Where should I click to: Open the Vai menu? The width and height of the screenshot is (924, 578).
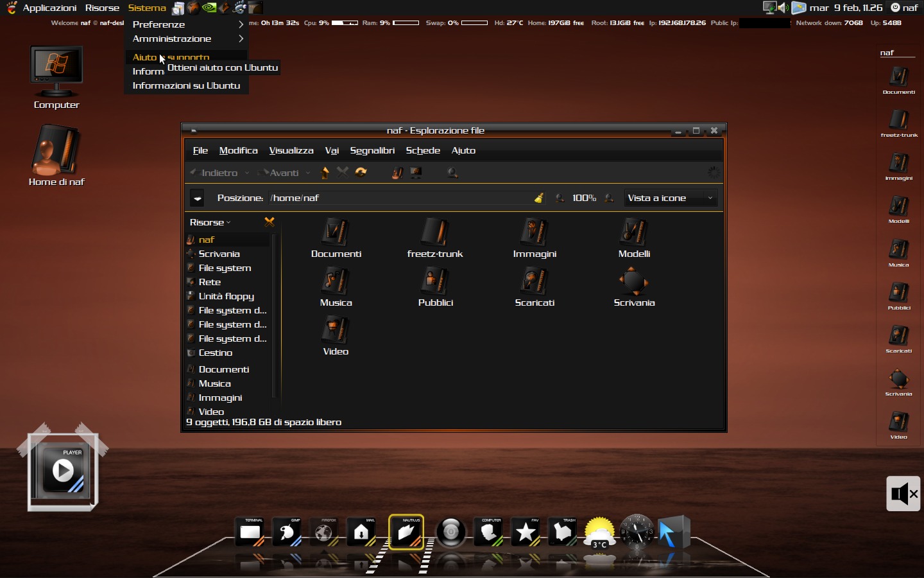pos(332,150)
